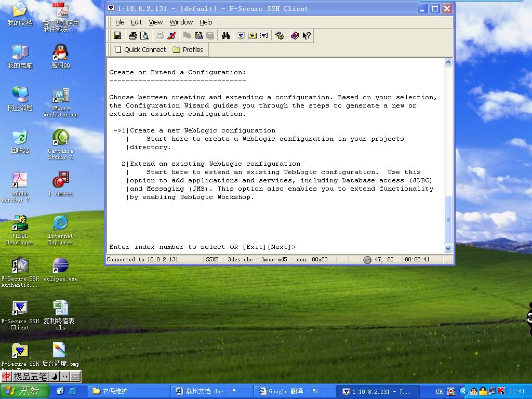Click the Disconnect icon in the toolbar
This screenshot has height=399, width=532.
171,35
